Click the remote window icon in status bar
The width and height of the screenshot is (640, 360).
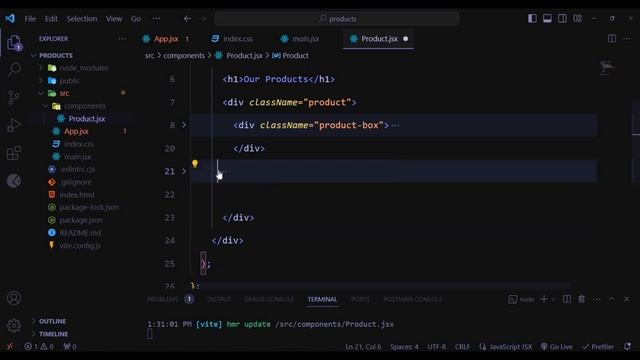click(10, 347)
